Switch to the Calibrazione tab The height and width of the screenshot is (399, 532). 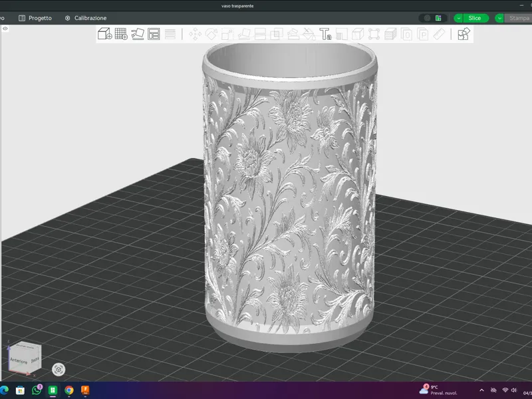[86, 18]
